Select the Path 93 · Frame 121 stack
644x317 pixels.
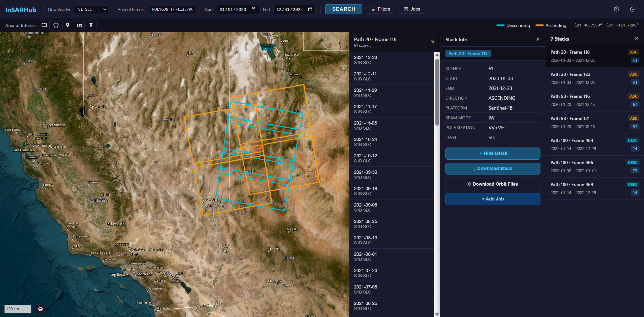pos(595,122)
